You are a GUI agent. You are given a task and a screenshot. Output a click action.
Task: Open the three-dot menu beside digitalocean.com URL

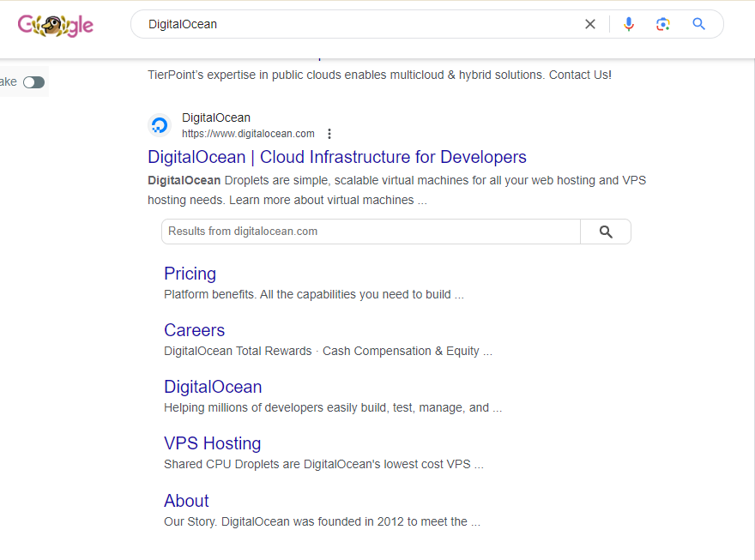click(329, 134)
